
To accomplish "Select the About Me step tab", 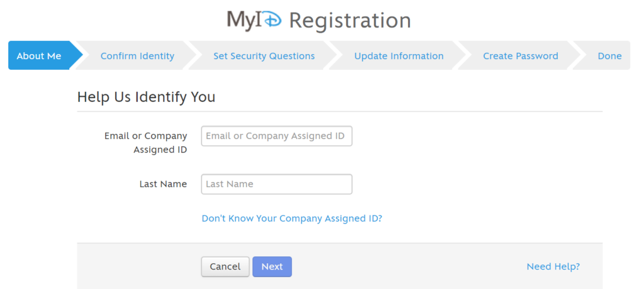I will point(39,56).
